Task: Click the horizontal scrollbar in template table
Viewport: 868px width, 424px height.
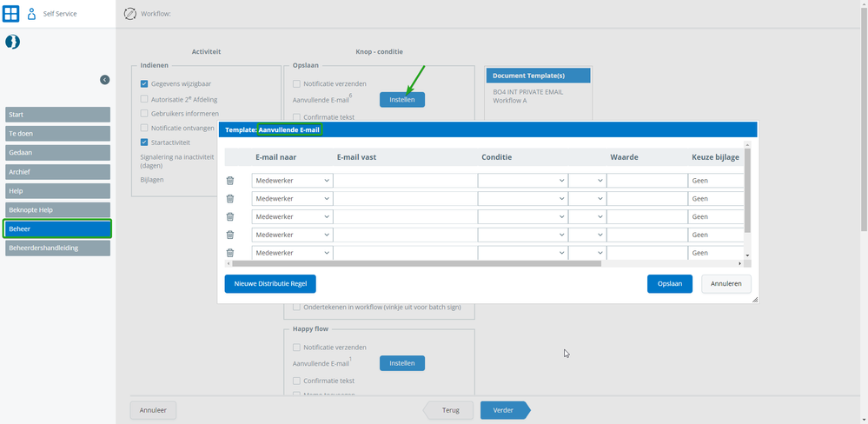Action: (417, 263)
